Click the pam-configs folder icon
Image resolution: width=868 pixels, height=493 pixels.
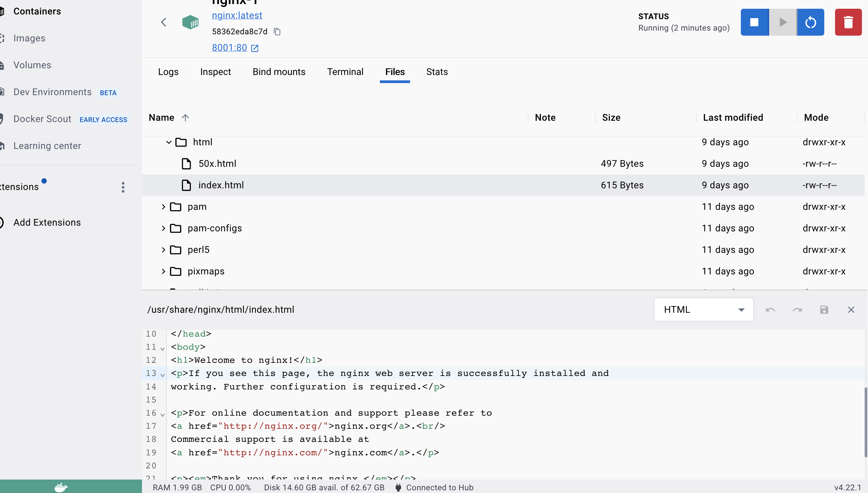(175, 229)
